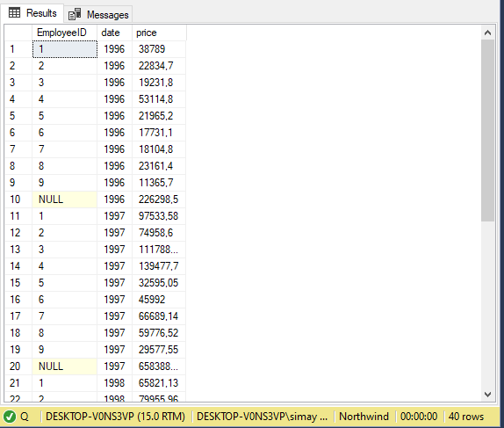Click the green query success checkmark icon

tap(10, 417)
